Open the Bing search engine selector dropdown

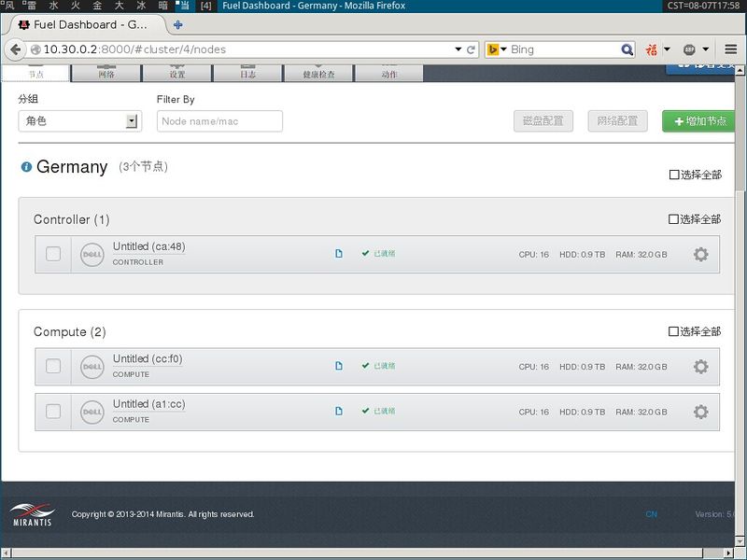coord(497,49)
